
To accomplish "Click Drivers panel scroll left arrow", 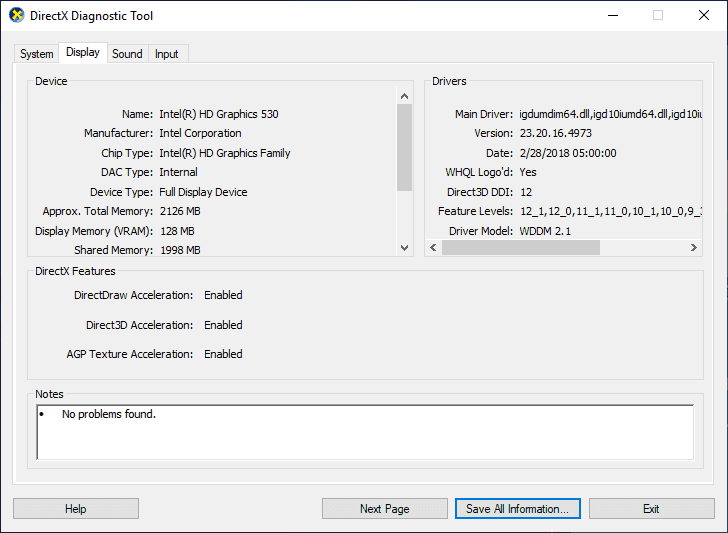I will [433, 247].
